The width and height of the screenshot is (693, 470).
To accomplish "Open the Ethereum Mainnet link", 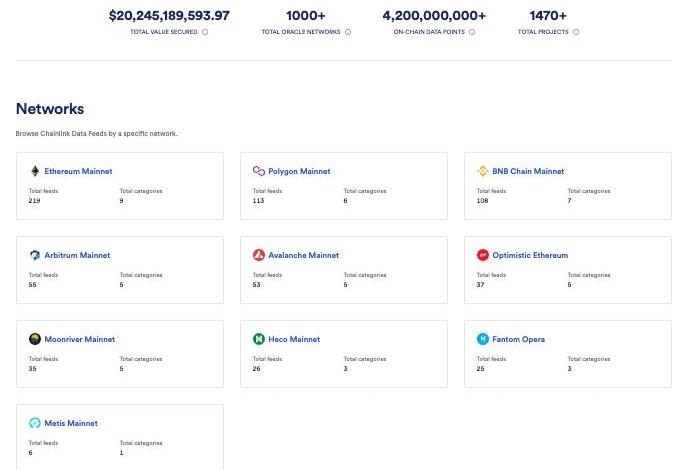I will pos(78,171).
